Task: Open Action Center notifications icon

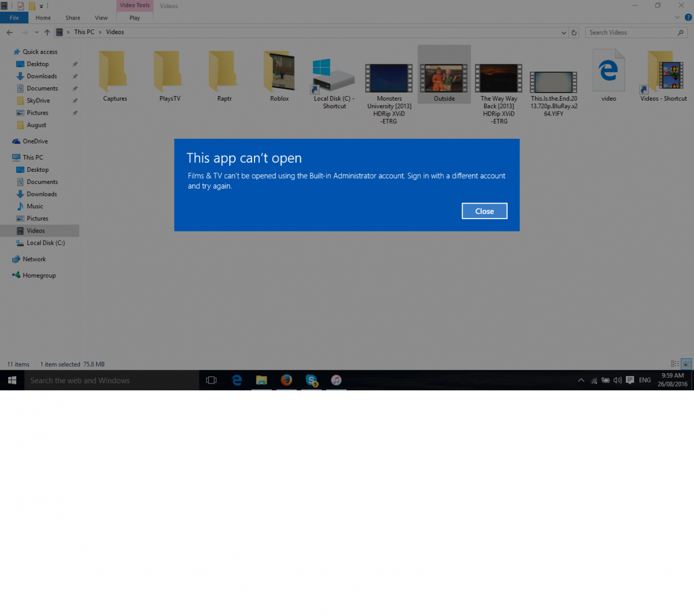Action: [x=630, y=380]
